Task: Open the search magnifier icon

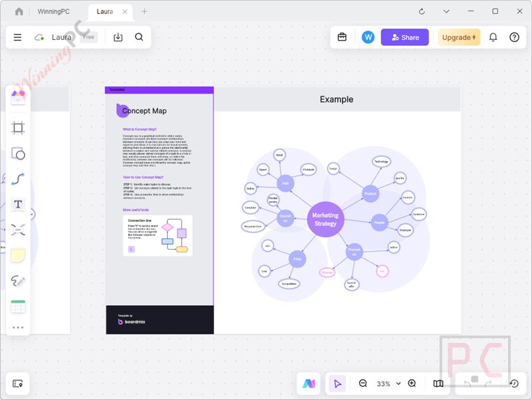Action: point(139,37)
